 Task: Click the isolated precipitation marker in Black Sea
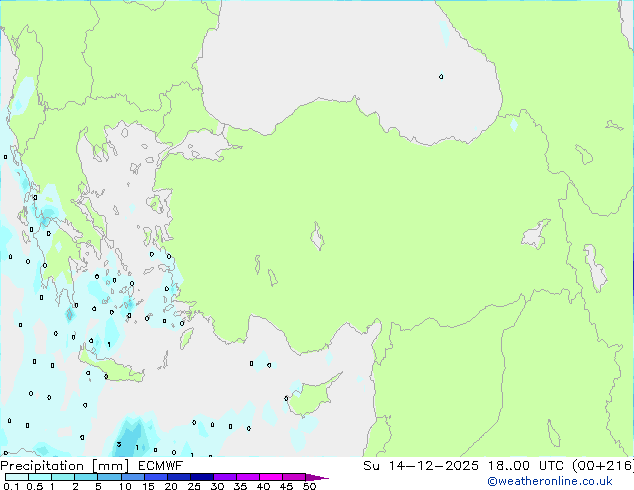pos(441,76)
